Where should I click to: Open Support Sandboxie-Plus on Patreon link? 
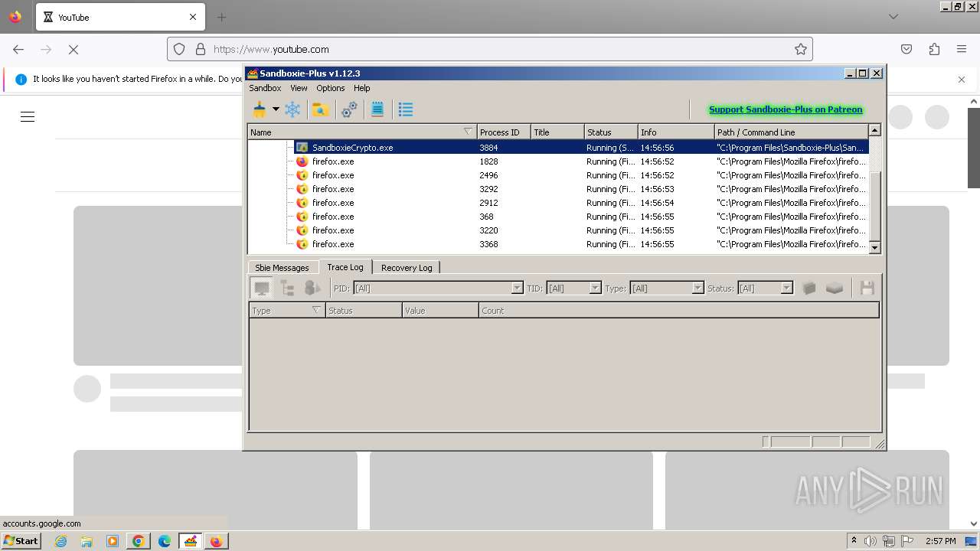786,109
